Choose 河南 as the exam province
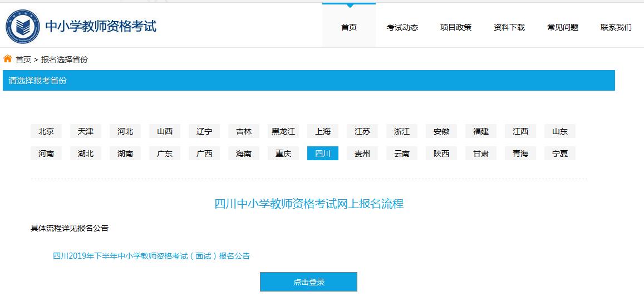 tap(46, 154)
